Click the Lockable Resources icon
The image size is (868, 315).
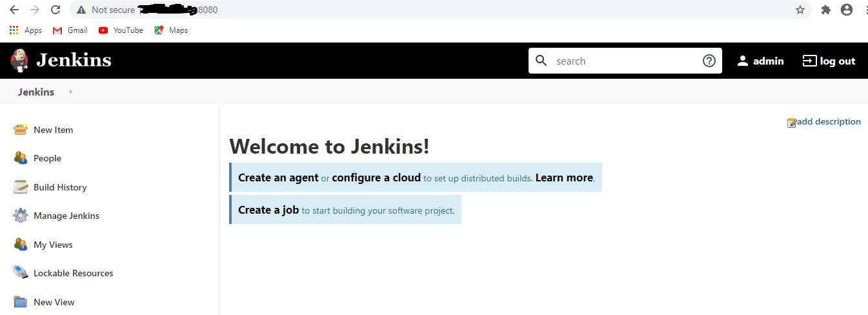coord(21,273)
